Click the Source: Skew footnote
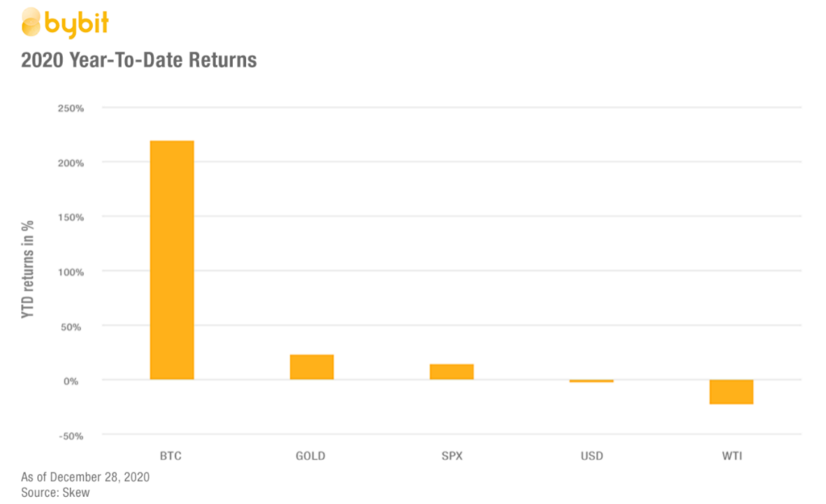Screen dimensions: 826x504 (56, 493)
